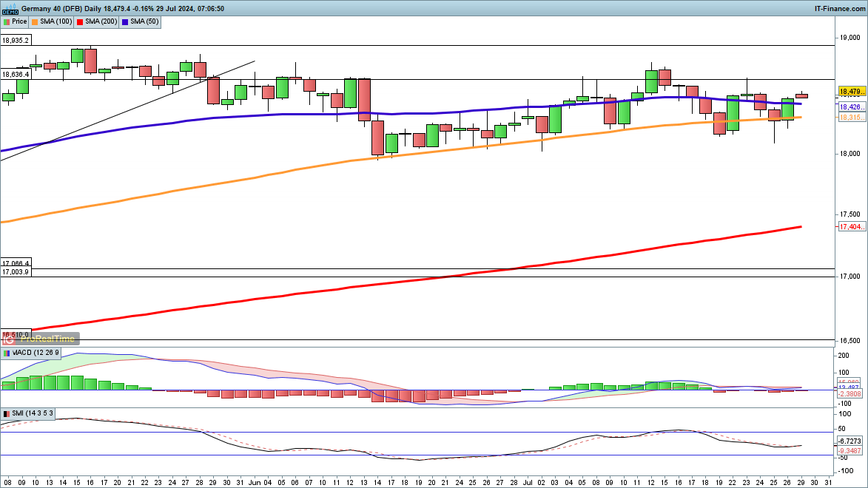Click the 18,636.4 horizontal level label
The width and height of the screenshot is (868, 488).
pos(16,74)
